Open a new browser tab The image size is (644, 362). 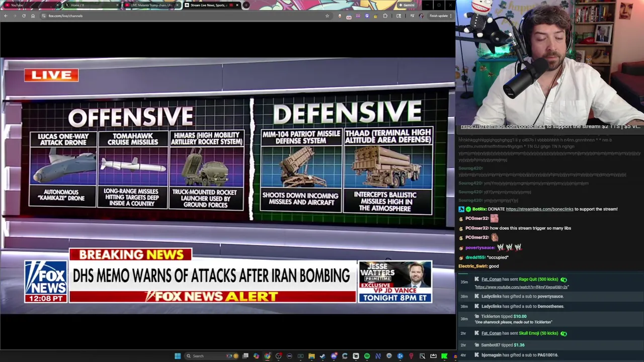(246, 5)
